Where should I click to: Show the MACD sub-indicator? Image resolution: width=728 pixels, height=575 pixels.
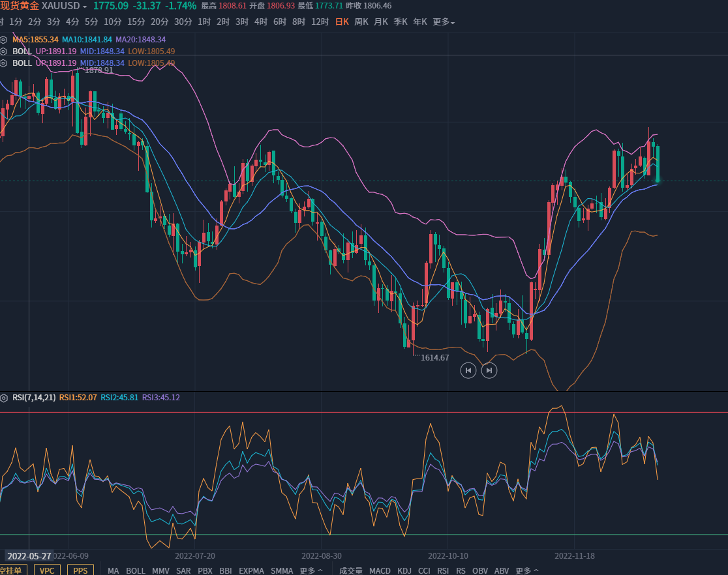click(380, 570)
